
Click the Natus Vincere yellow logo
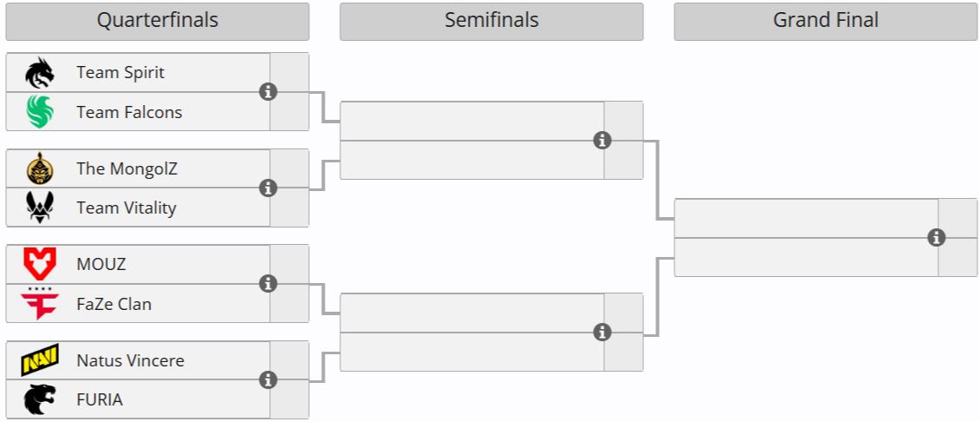(x=39, y=360)
